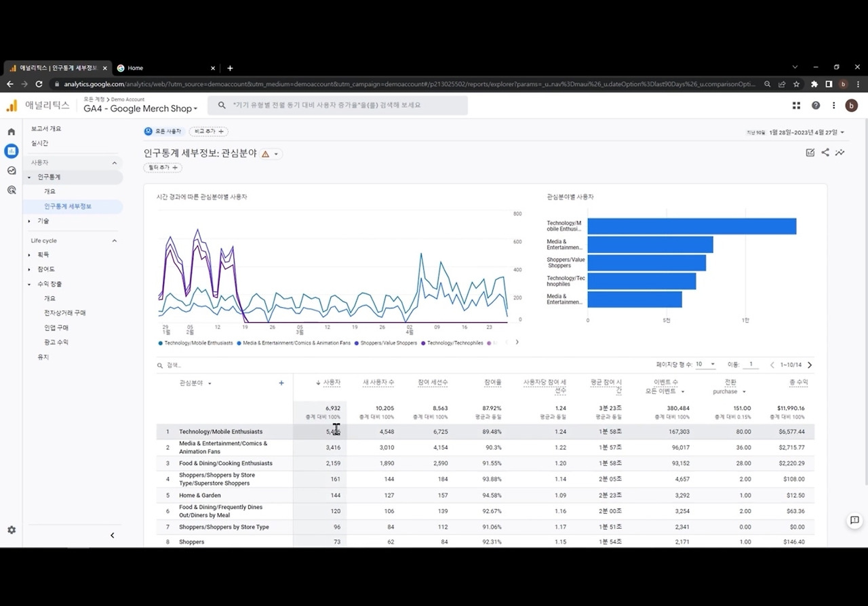Sort the table by 참여율
This screenshot has height=606, width=868.
[x=493, y=383]
